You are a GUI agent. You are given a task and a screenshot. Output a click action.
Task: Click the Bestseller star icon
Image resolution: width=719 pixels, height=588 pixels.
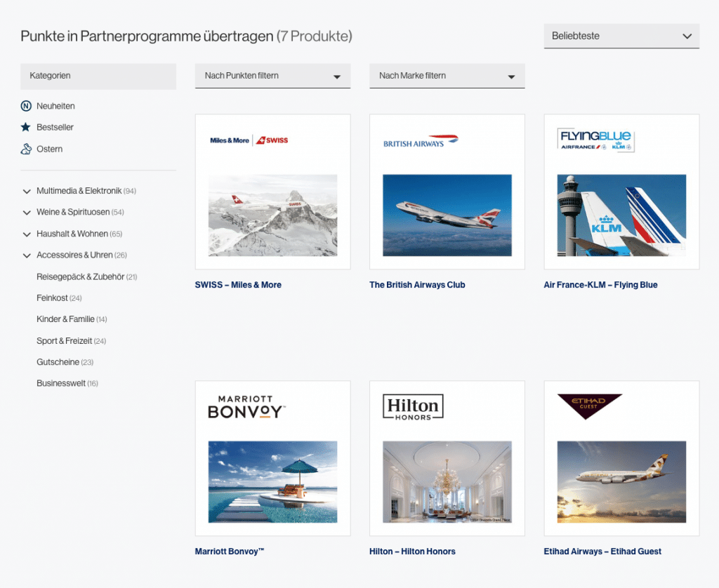26,127
